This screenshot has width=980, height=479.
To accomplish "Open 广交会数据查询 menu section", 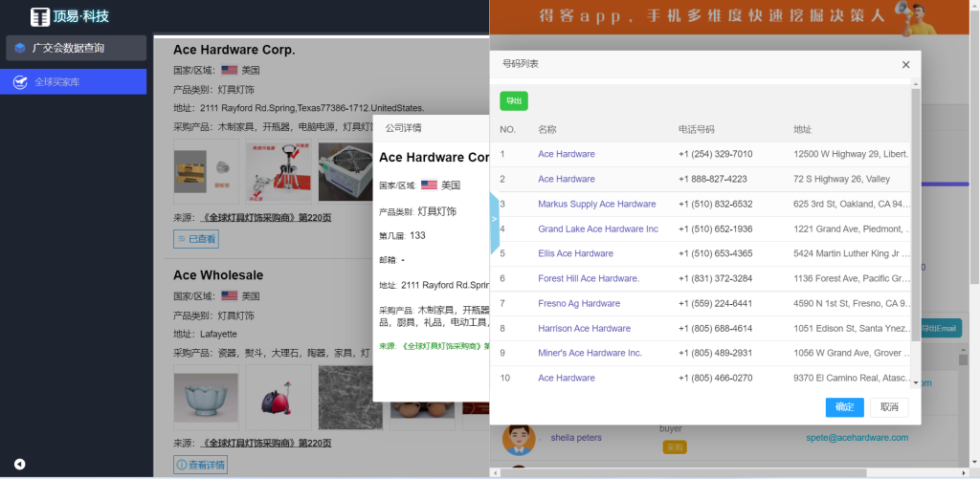I will pyautogui.click(x=77, y=48).
